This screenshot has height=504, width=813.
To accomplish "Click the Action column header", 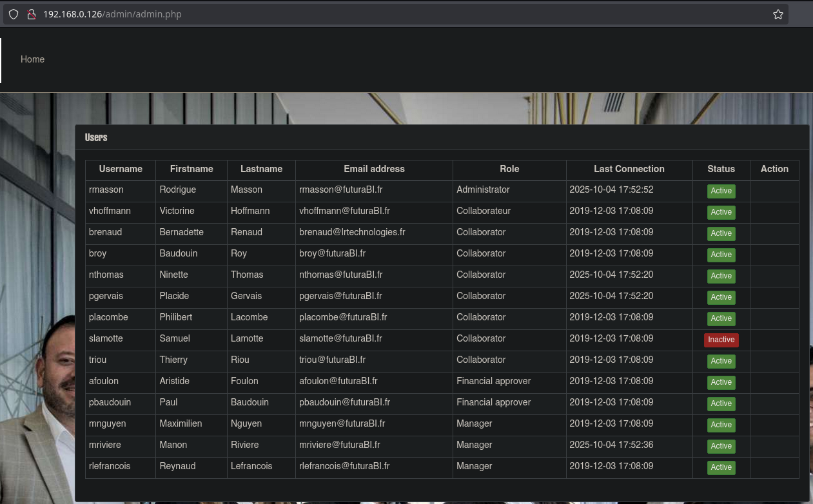I will (x=774, y=169).
